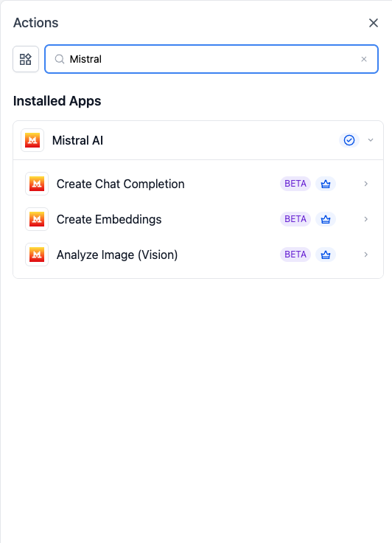This screenshot has height=543, width=392.
Task: Click the Create Embeddings logo icon
Action: pos(37,219)
